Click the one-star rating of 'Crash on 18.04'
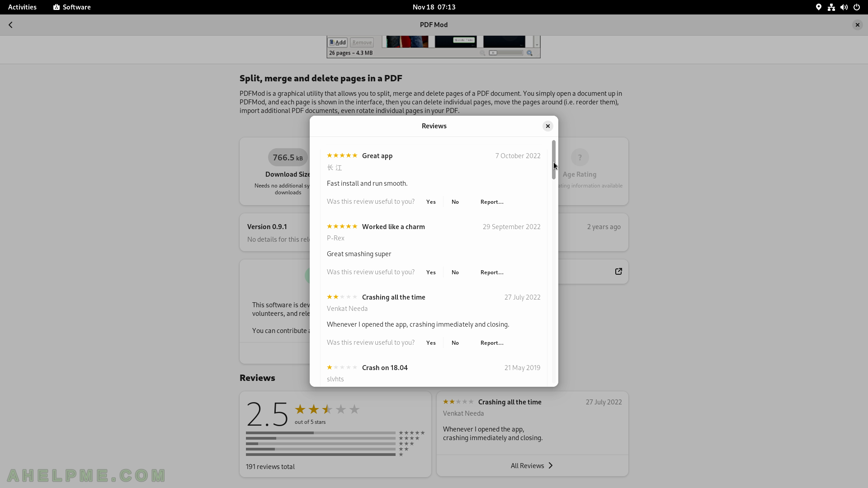 click(342, 367)
